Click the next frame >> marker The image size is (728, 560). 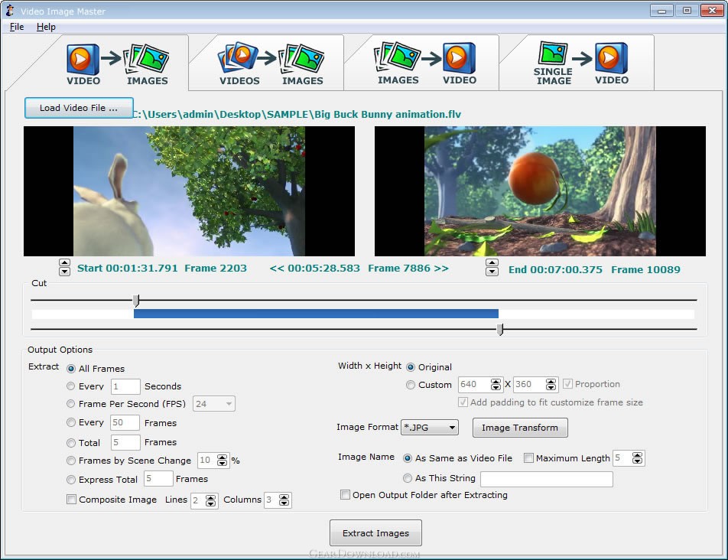coord(441,269)
